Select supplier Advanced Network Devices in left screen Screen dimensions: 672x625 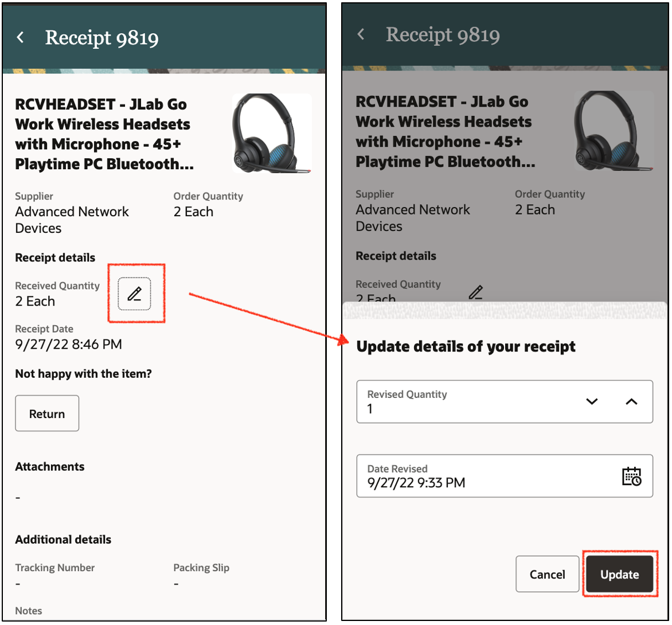[72, 220]
